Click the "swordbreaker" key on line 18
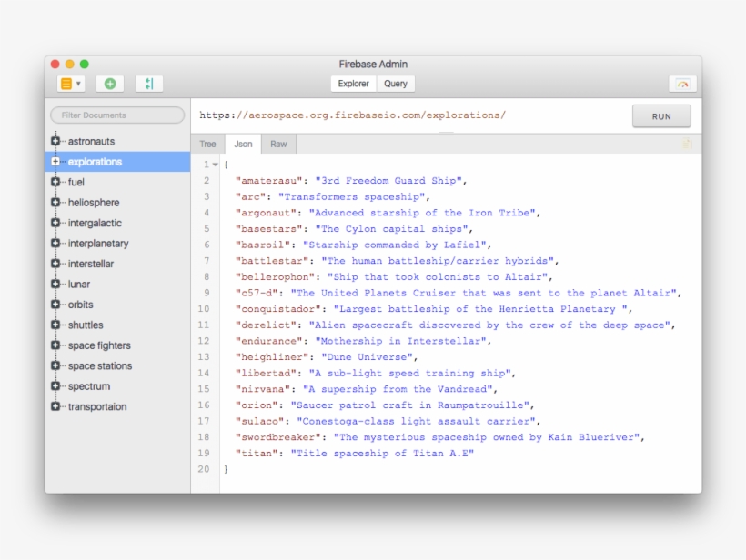The image size is (746, 560). [x=277, y=437]
